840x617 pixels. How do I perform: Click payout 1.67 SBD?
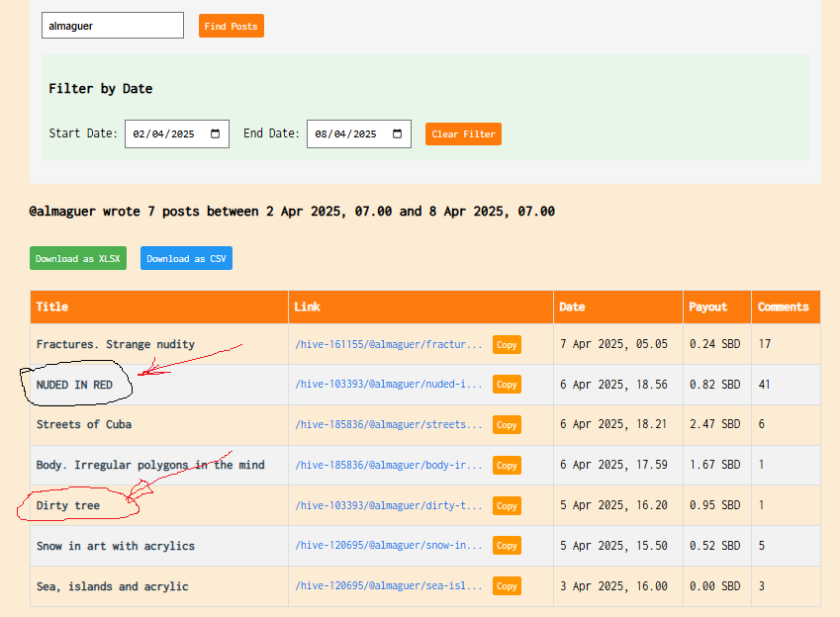click(715, 465)
